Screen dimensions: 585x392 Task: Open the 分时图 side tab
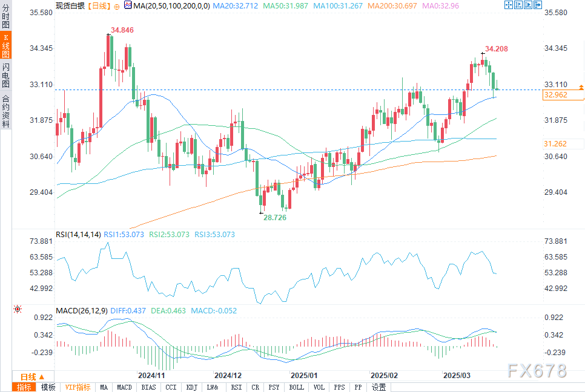pos(5,16)
